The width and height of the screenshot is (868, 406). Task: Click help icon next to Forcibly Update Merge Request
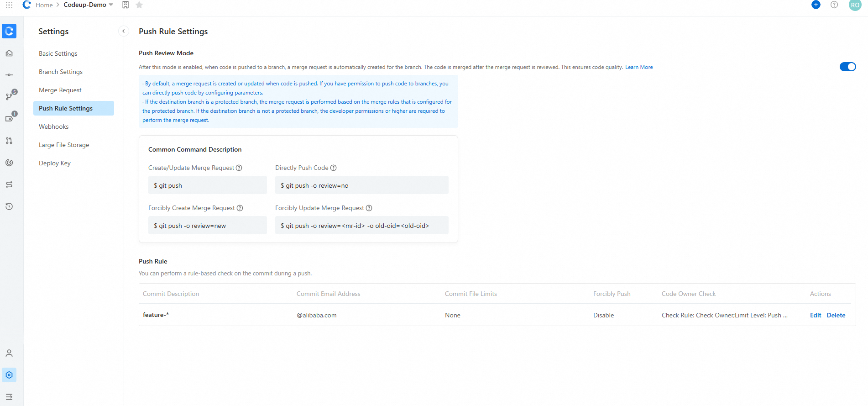(369, 208)
